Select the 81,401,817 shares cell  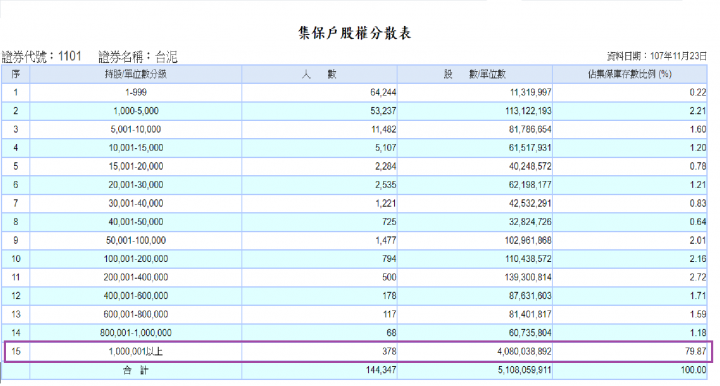coord(475,314)
